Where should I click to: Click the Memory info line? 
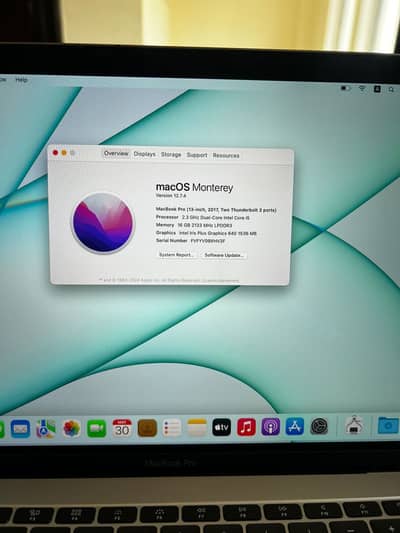click(x=194, y=225)
